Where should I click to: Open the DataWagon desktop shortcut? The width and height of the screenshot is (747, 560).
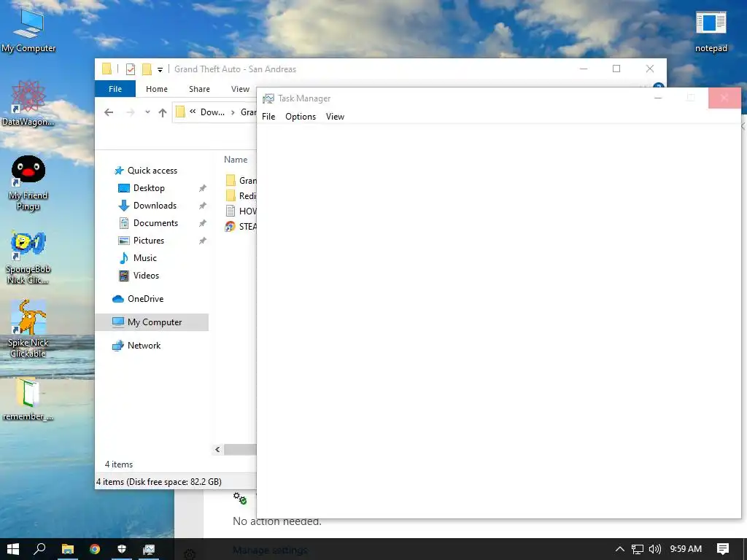pyautogui.click(x=28, y=103)
